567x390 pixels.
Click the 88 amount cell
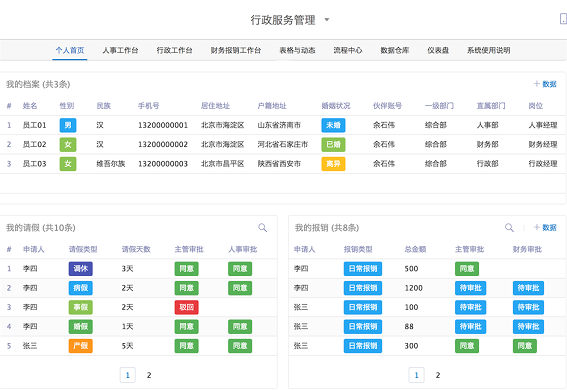point(409,327)
